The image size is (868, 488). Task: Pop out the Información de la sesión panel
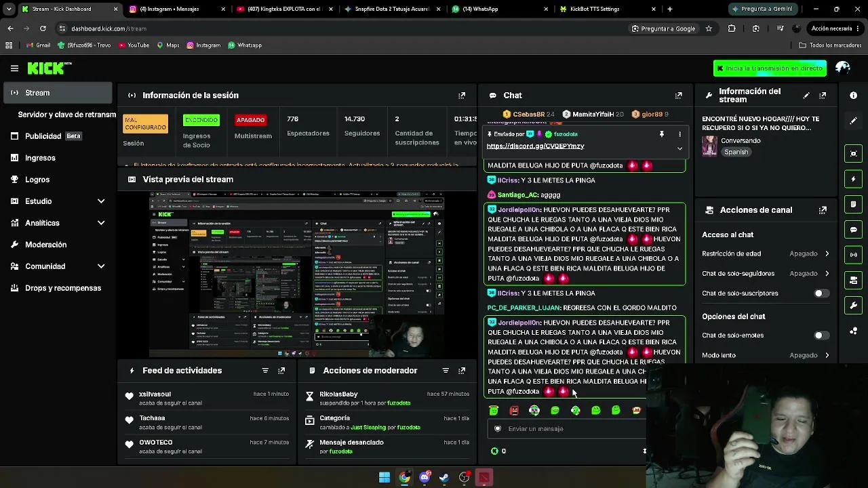[462, 96]
